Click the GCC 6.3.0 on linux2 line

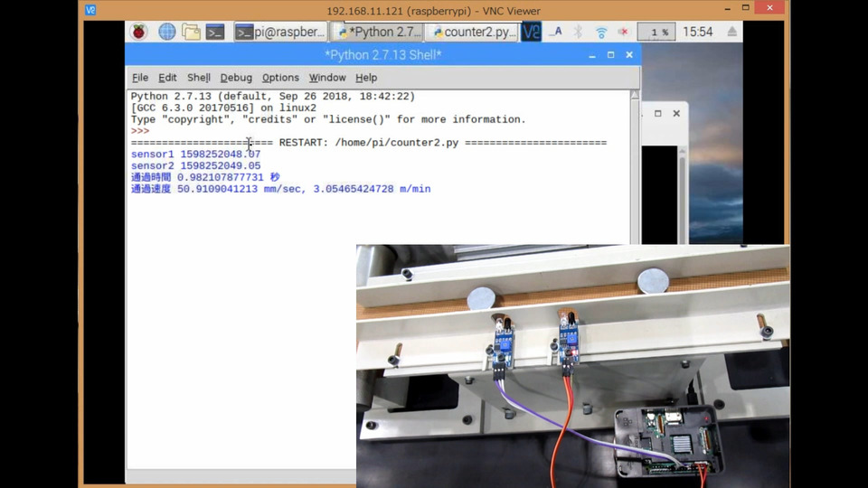point(223,108)
